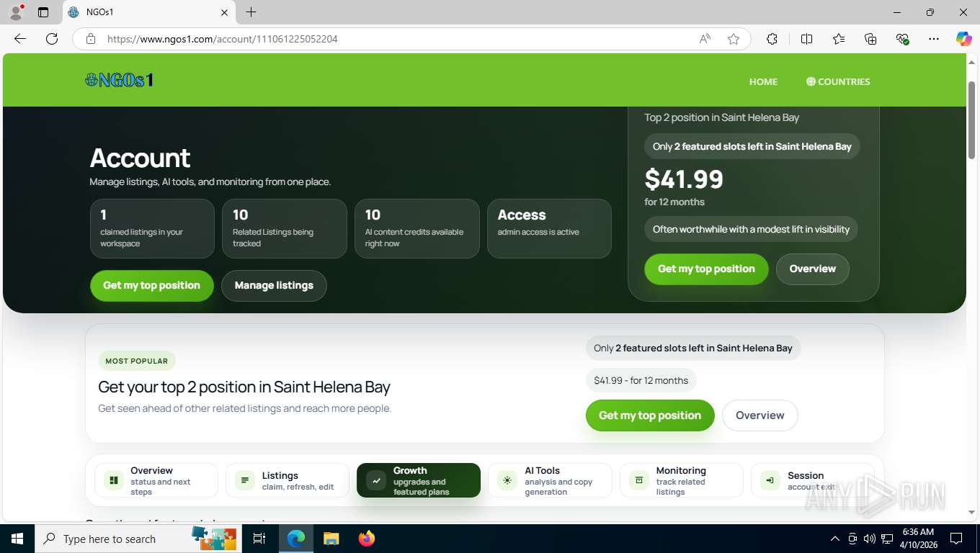Open Session account exit tab
980x553 pixels.
coord(812,480)
